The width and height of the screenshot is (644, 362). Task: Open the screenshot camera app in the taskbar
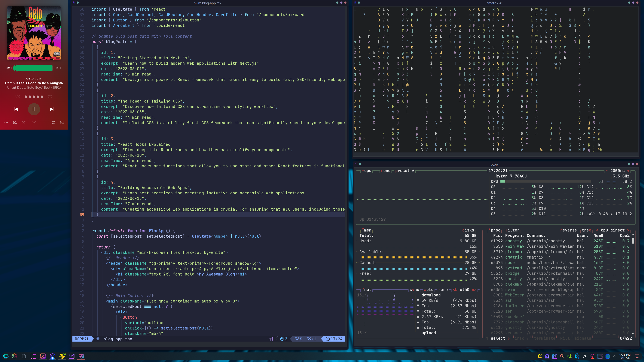[81, 356]
